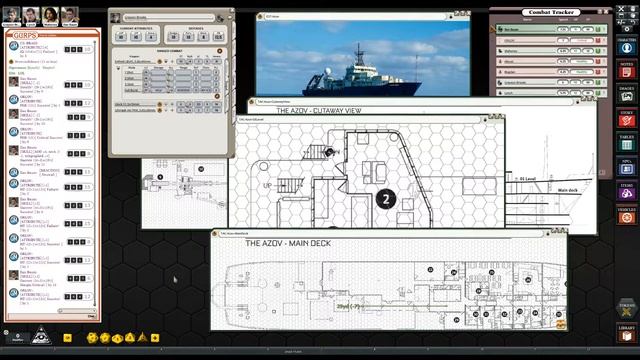Screen dimensions: 640x360
Task: Click the yellow d10 die
Action: (117, 338)
